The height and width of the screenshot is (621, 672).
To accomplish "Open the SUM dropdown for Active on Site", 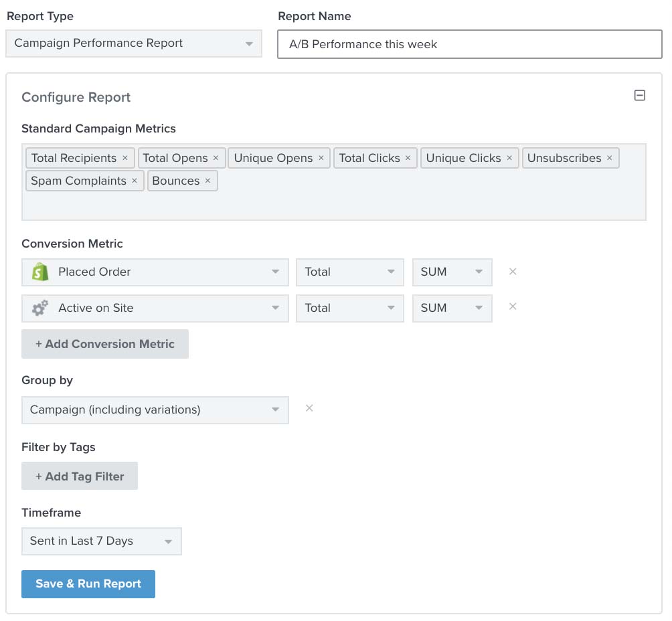I will (x=452, y=308).
